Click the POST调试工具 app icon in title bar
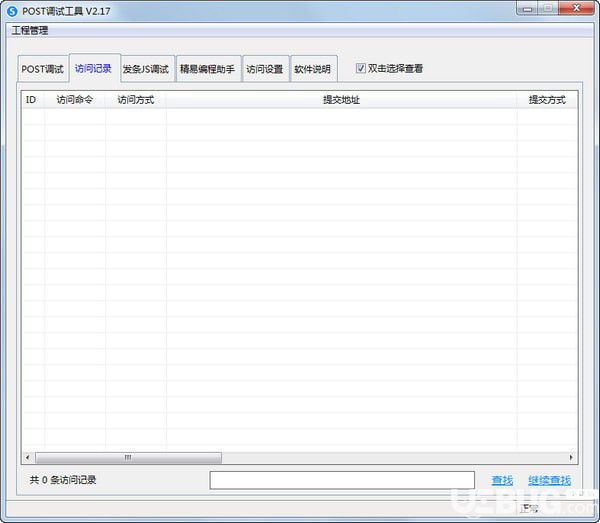 click(x=12, y=11)
